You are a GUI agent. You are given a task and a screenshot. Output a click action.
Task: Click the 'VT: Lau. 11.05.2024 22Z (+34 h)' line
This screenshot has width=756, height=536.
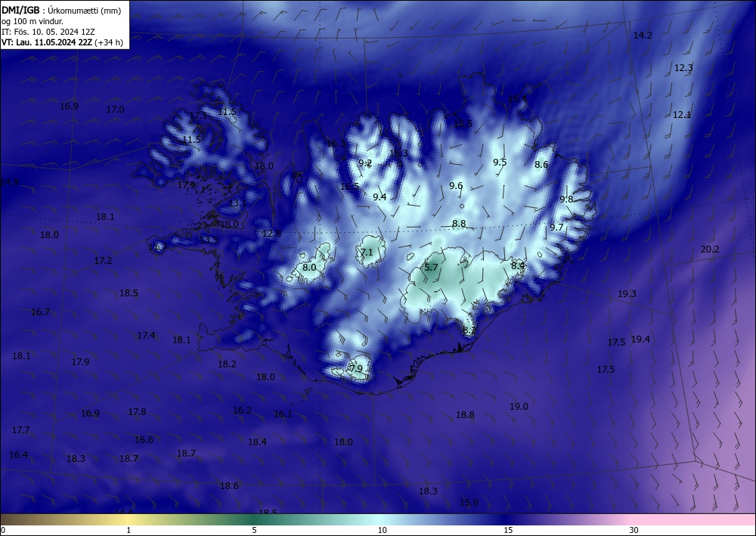62,42
